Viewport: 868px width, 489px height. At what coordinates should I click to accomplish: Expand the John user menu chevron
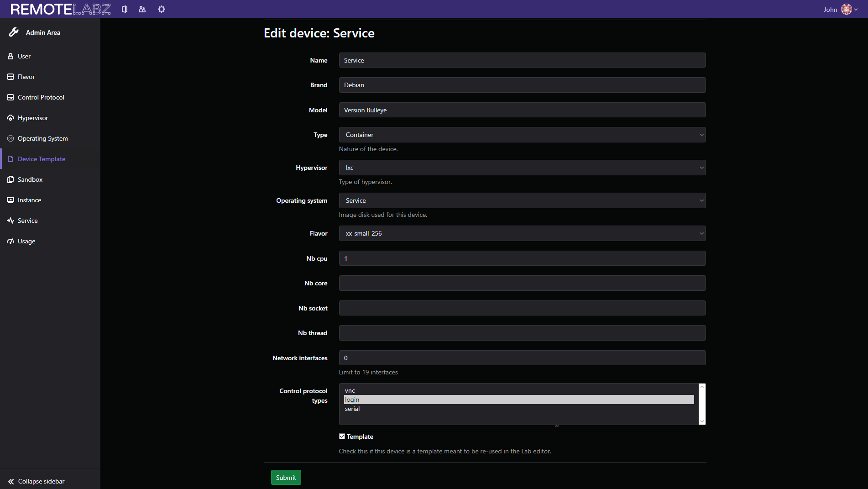(856, 10)
